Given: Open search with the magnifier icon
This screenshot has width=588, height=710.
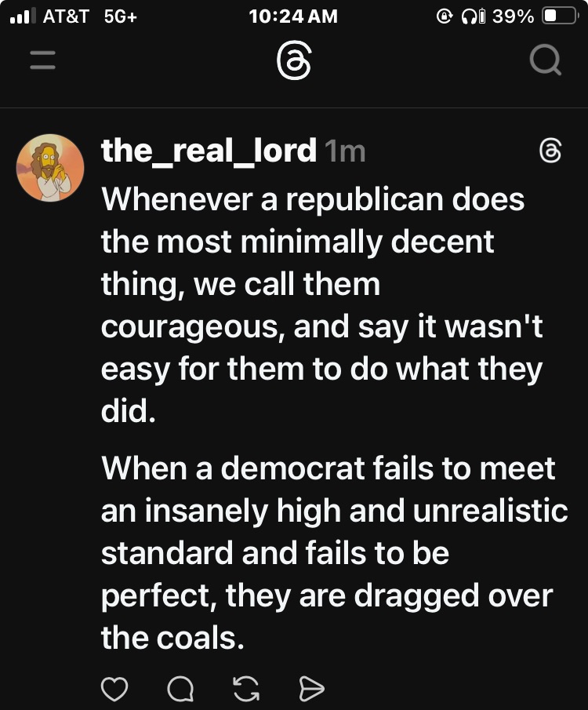Looking at the screenshot, I should (545, 60).
